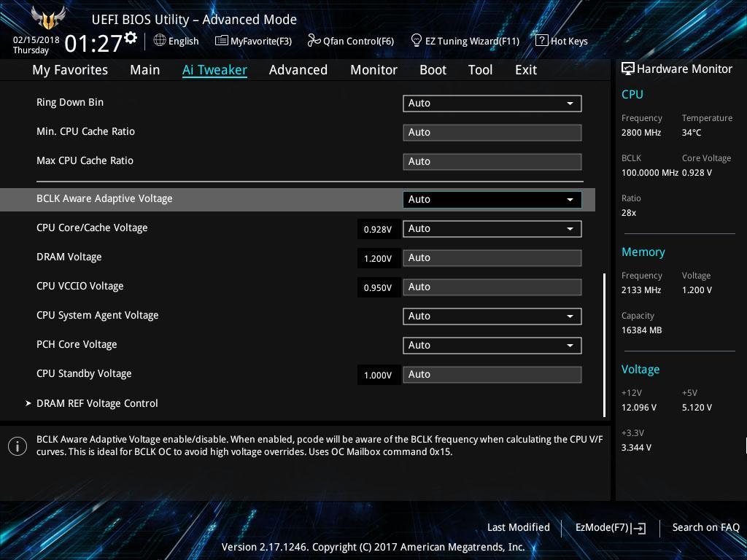
Task: Click the Voltage heading in Hardware Monitor
Action: point(640,370)
